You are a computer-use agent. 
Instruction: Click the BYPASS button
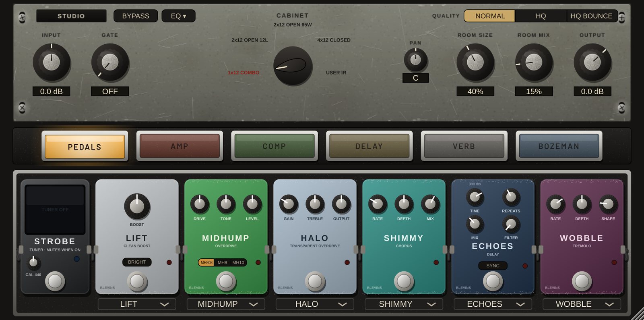[x=136, y=16]
